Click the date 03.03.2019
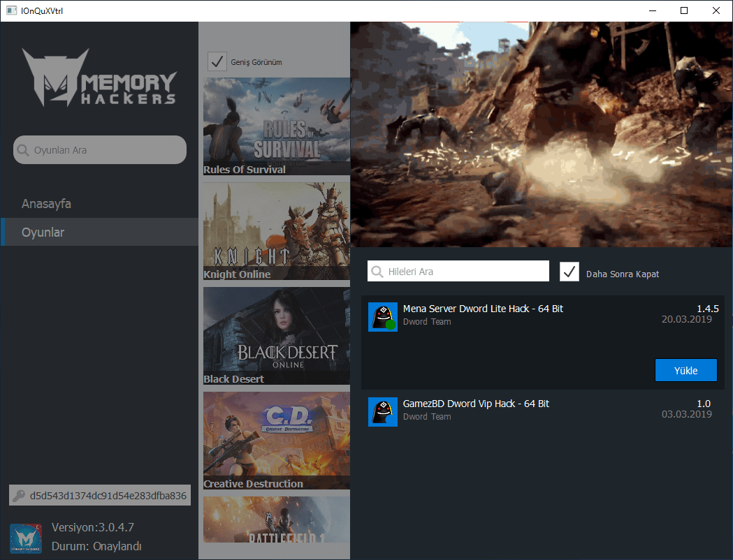 (x=687, y=414)
